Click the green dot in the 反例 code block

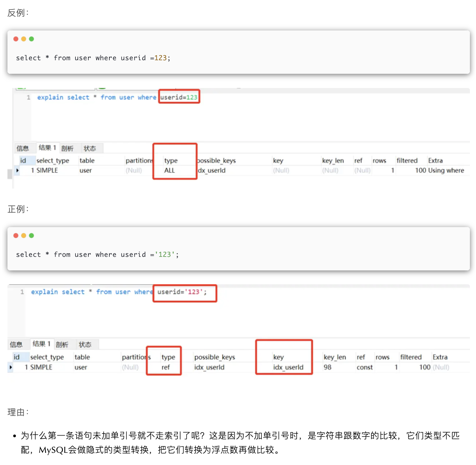(x=31, y=39)
